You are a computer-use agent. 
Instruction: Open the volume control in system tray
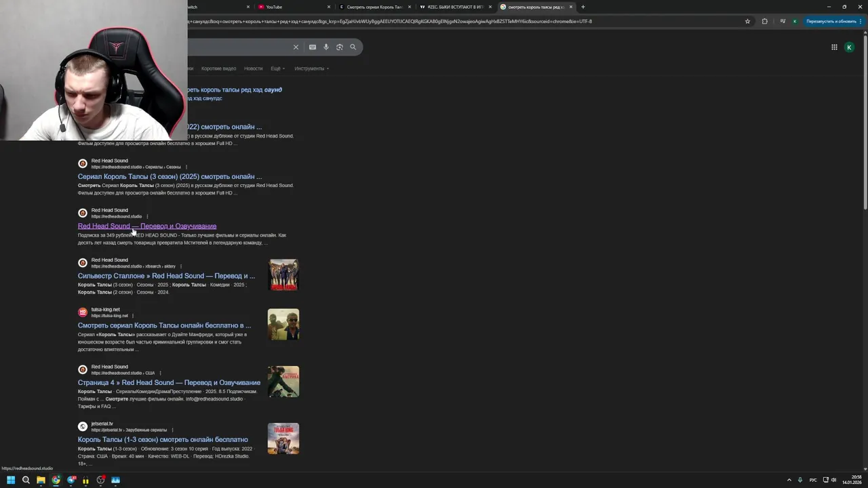click(x=833, y=480)
